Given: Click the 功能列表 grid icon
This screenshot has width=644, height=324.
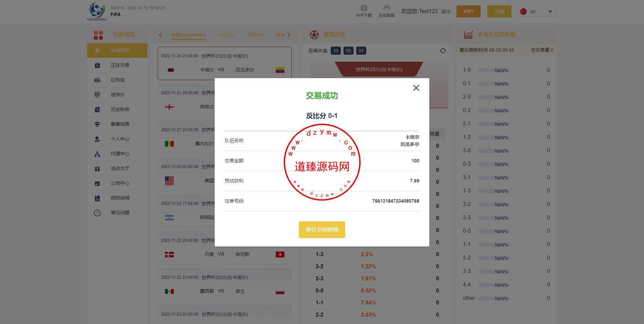Looking at the screenshot, I should tap(98, 35).
